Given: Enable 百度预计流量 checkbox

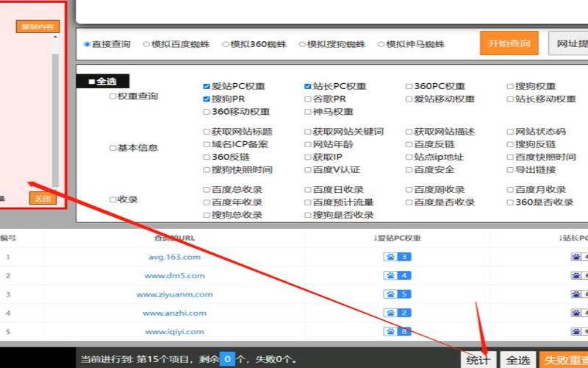Looking at the screenshot, I should pyautogui.click(x=308, y=202).
